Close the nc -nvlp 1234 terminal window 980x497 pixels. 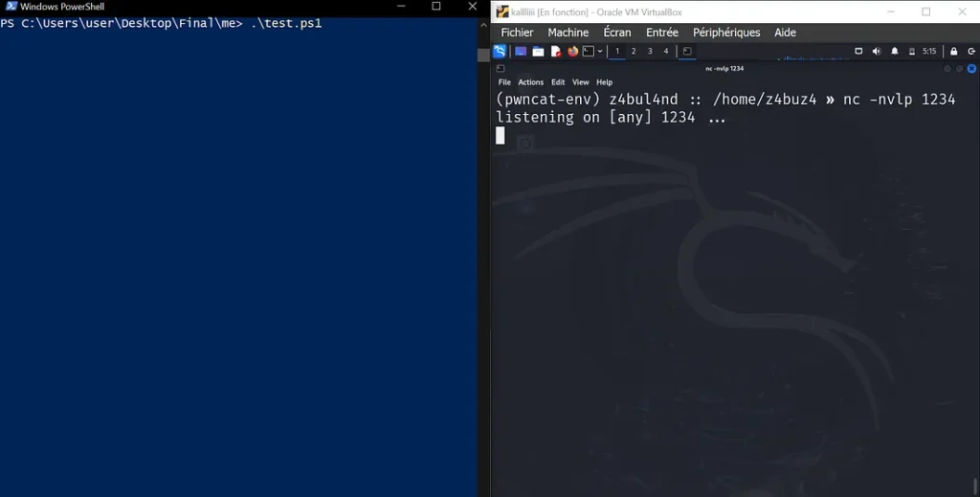[971, 69]
